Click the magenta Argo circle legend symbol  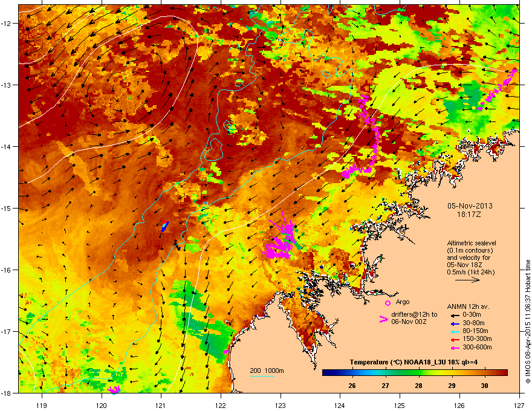pos(388,303)
